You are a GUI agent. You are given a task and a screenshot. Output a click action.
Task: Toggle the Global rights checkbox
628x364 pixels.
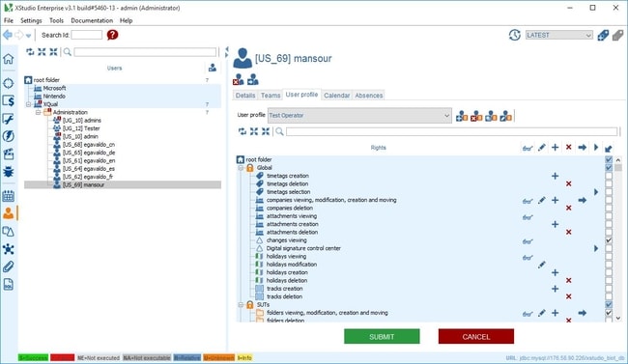609,167
